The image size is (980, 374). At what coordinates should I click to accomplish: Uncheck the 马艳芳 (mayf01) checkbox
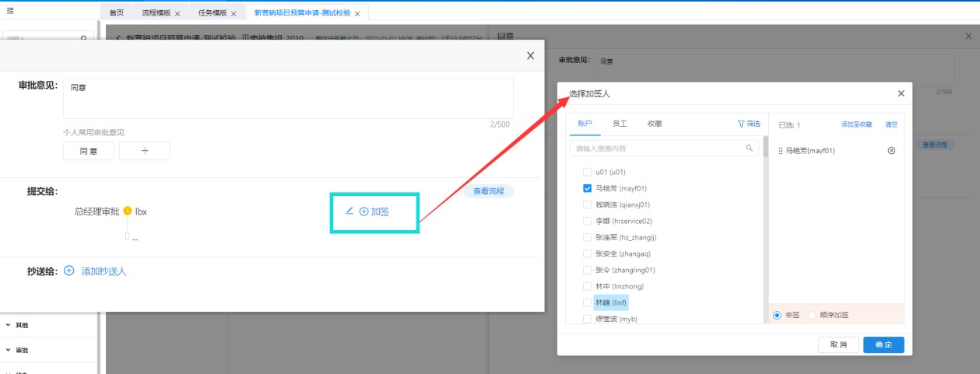point(588,188)
